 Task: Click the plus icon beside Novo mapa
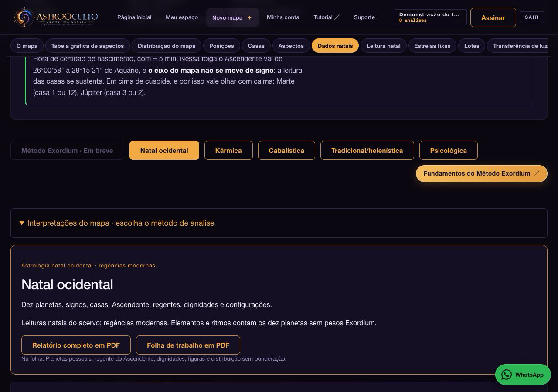tap(249, 18)
